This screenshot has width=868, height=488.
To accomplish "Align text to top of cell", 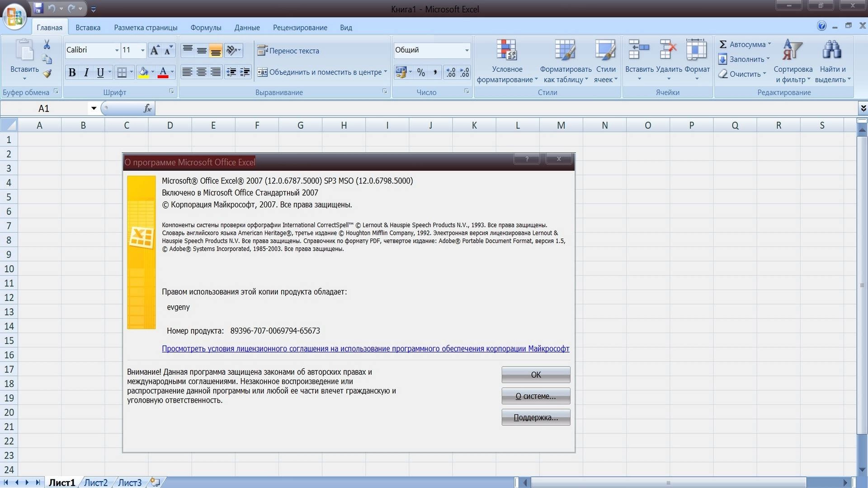I will (x=188, y=50).
